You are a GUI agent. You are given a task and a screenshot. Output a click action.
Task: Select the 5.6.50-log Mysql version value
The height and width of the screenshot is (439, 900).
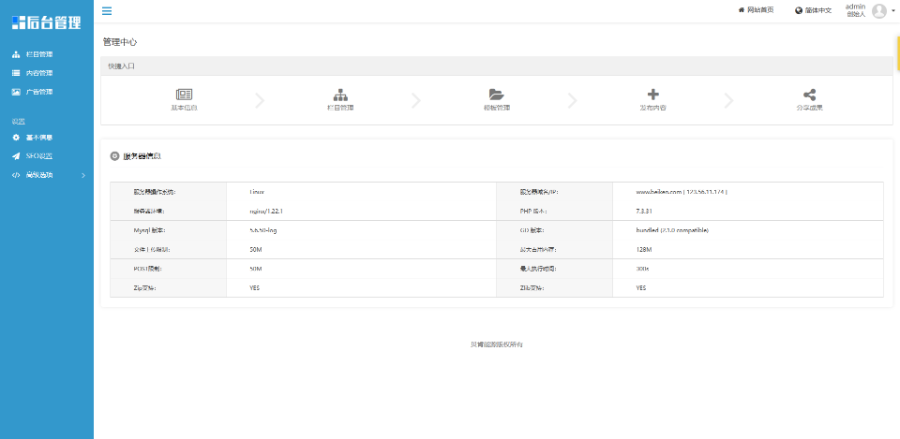pyautogui.click(x=263, y=230)
